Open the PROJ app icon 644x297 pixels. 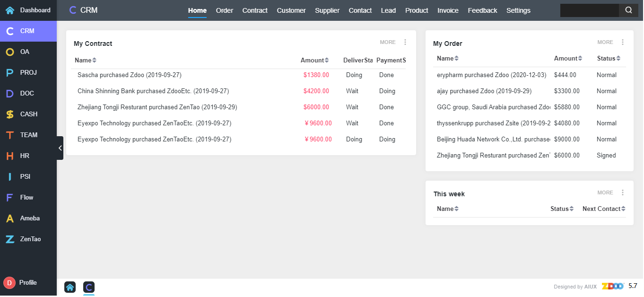click(x=9, y=72)
